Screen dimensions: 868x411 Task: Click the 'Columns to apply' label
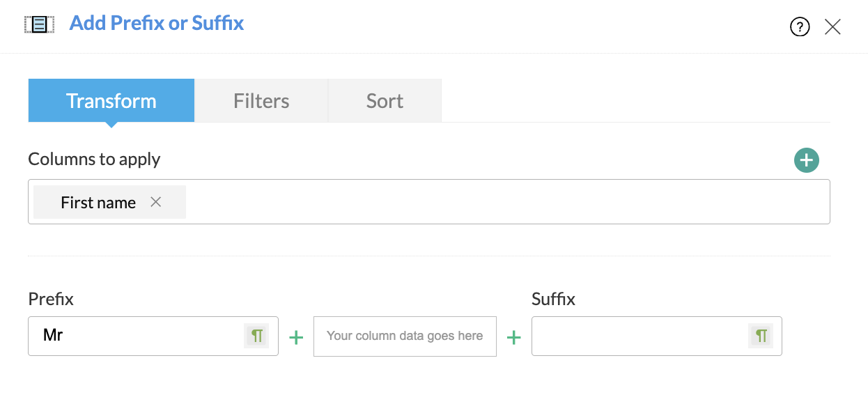94,159
